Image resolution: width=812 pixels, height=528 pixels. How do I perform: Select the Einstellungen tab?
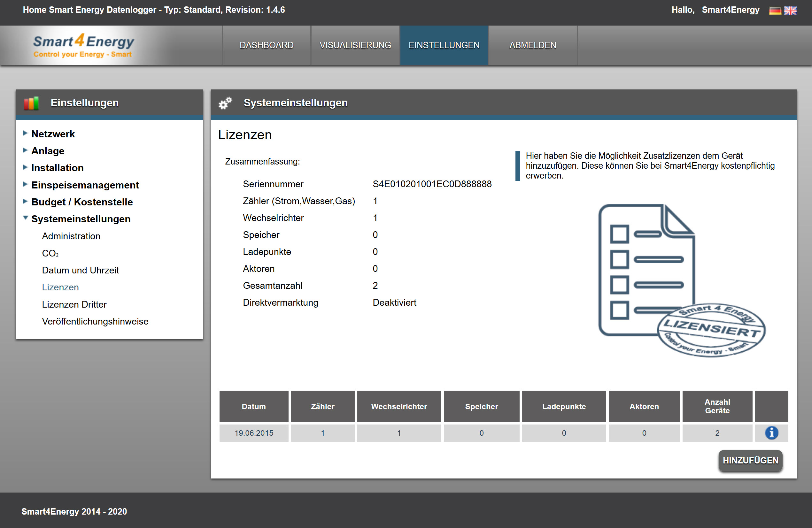(444, 45)
